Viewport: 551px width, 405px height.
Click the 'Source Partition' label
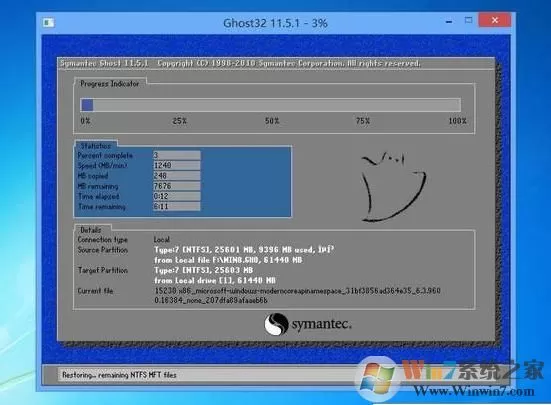click(103, 250)
